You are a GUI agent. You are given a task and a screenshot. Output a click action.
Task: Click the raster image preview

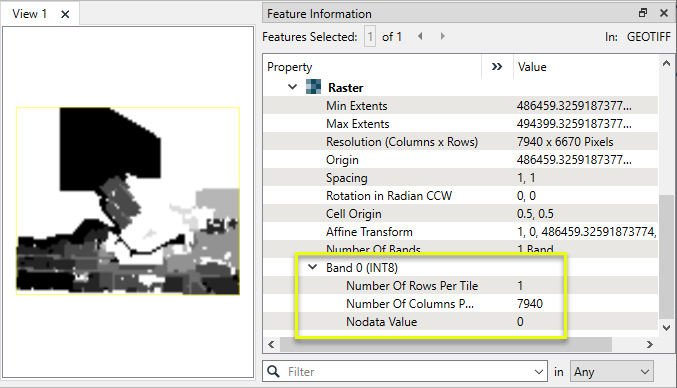point(128,201)
